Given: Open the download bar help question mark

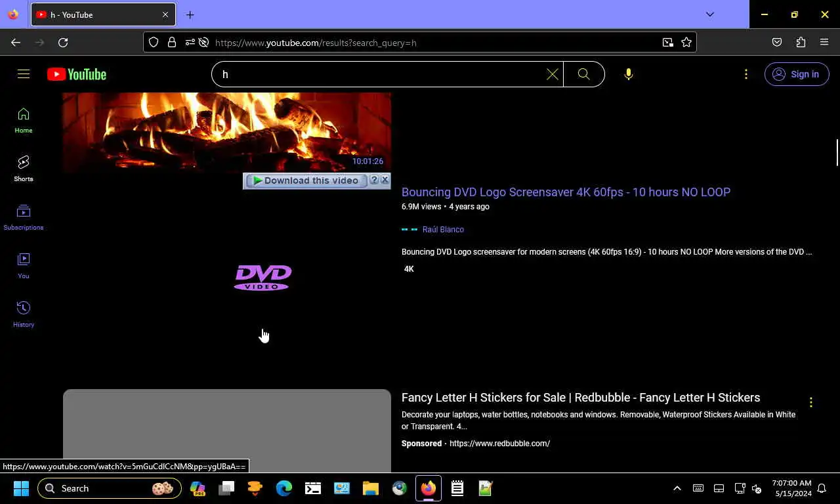Looking at the screenshot, I should coord(374,180).
